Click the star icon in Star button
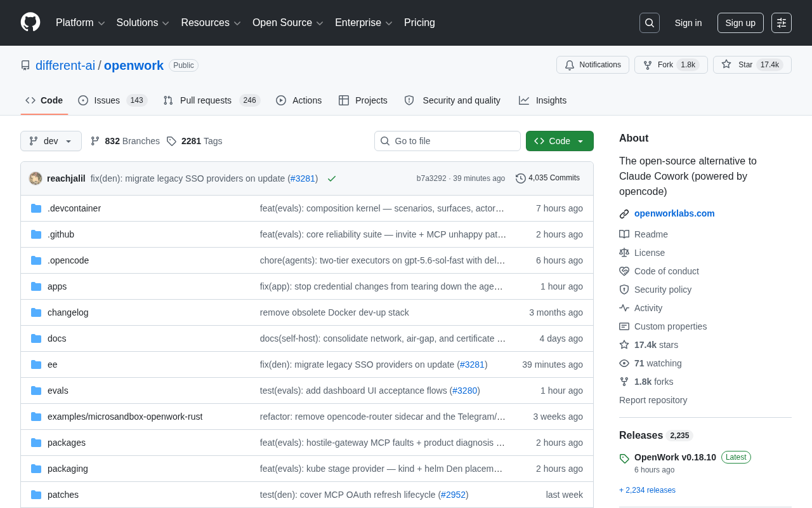This screenshot has height=508, width=812. [726, 64]
